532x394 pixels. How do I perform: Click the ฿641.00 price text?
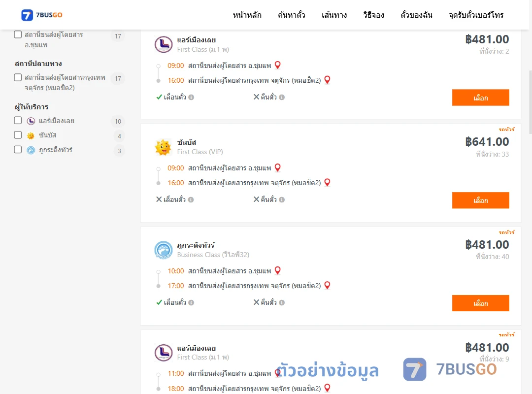coord(487,141)
